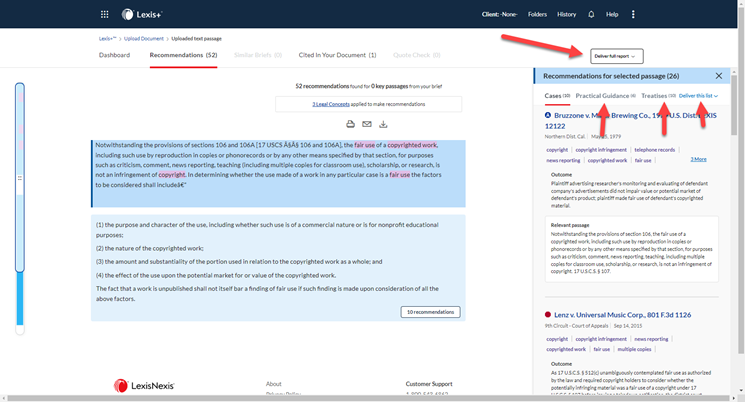The image size is (745, 402).
Task: Switch to the Cases tab
Action: [557, 96]
